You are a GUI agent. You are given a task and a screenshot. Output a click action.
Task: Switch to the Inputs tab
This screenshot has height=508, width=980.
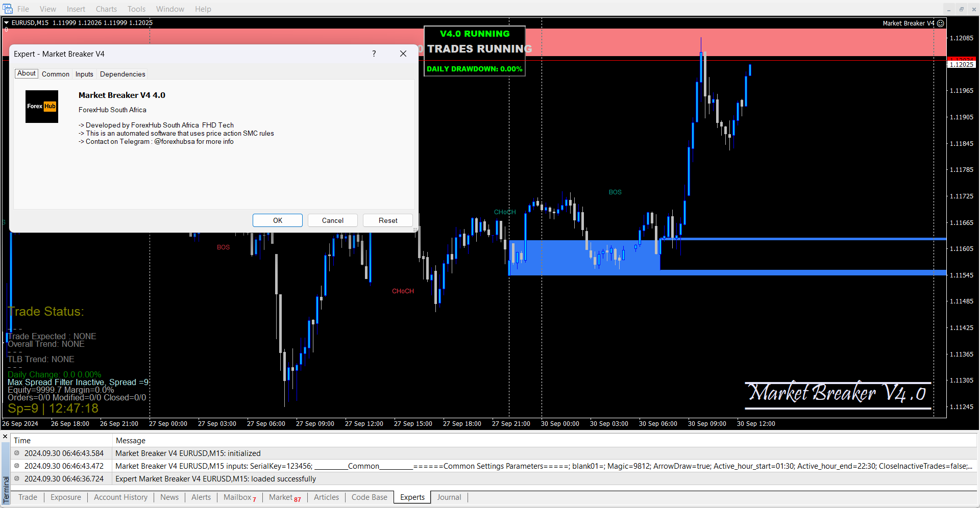pos(84,74)
